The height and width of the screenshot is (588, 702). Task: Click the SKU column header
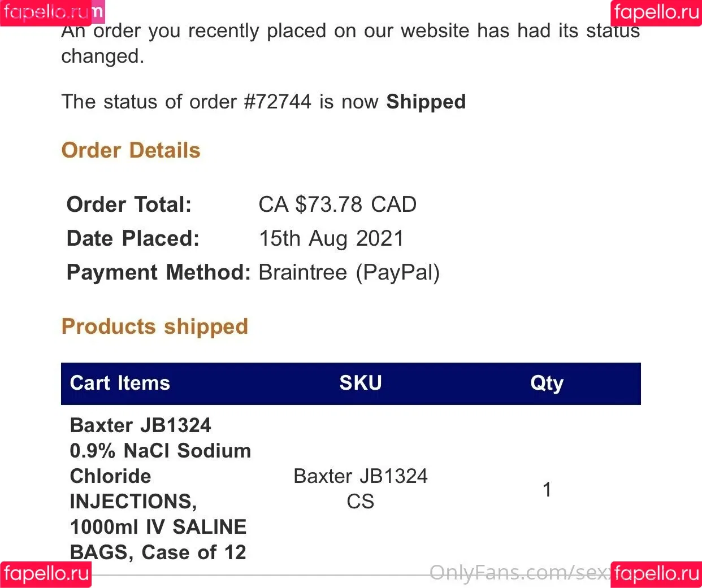pyautogui.click(x=361, y=383)
